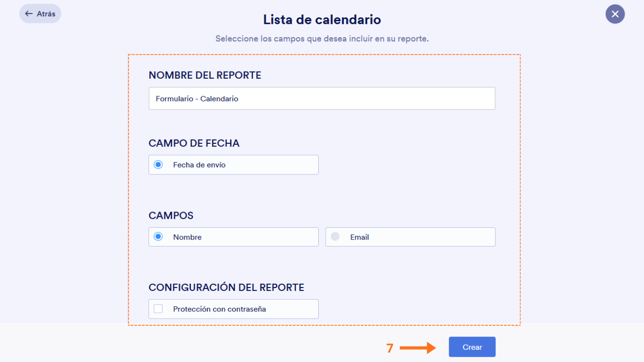This screenshot has height=362, width=644.
Task: Click the Campo de Fecha section heading
Action: point(194,143)
